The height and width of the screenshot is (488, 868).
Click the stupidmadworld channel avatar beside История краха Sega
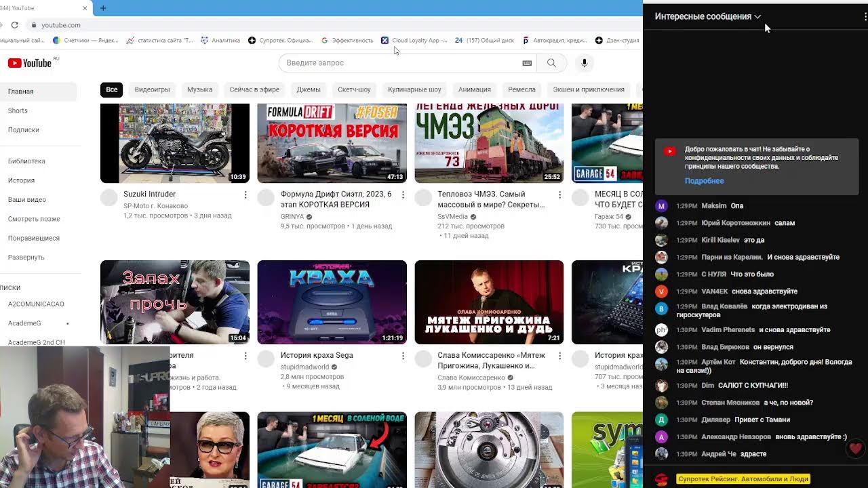coord(266,359)
